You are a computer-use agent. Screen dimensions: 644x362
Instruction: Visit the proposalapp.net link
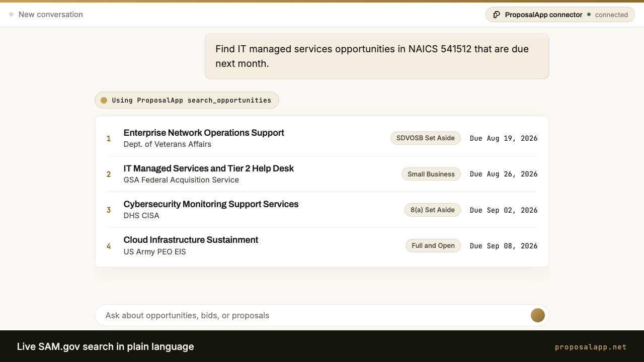[591, 347]
